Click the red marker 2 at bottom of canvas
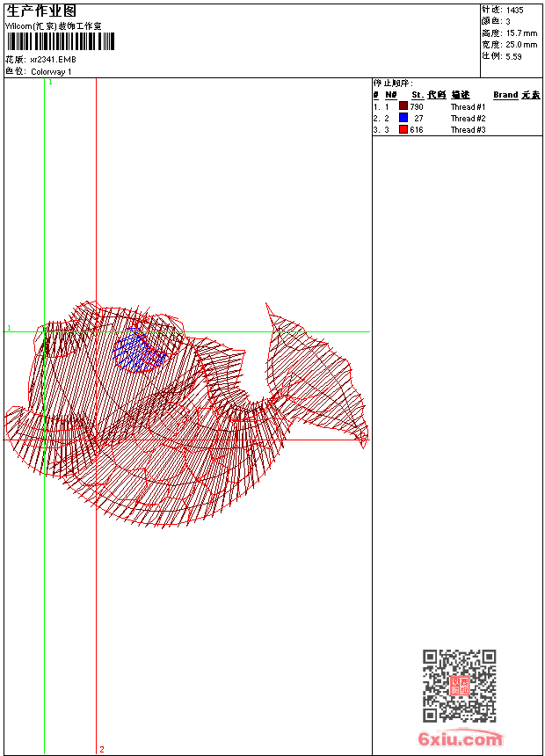The width and height of the screenshot is (545, 756). (101, 749)
